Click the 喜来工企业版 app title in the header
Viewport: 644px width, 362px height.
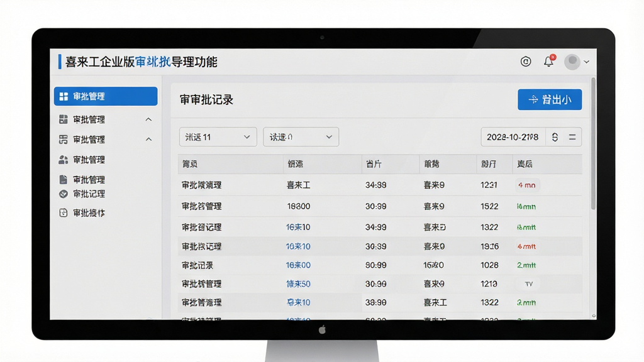click(100, 62)
